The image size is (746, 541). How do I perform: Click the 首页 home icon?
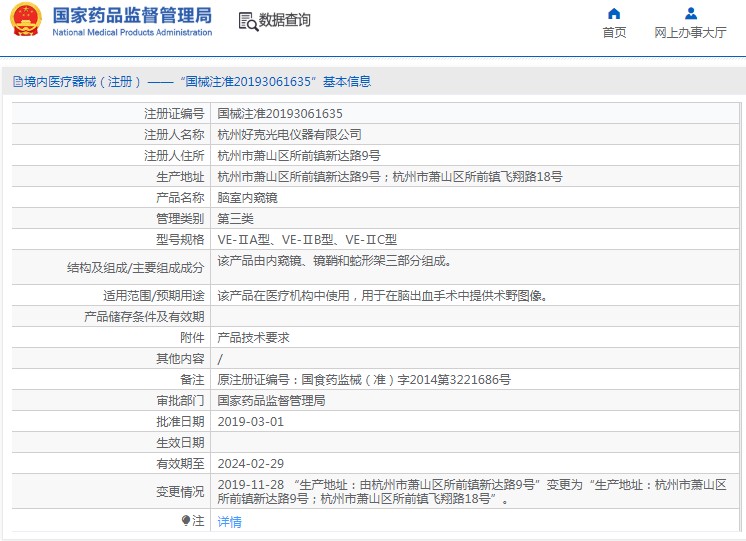pyautogui.click(x=614, y=13)
